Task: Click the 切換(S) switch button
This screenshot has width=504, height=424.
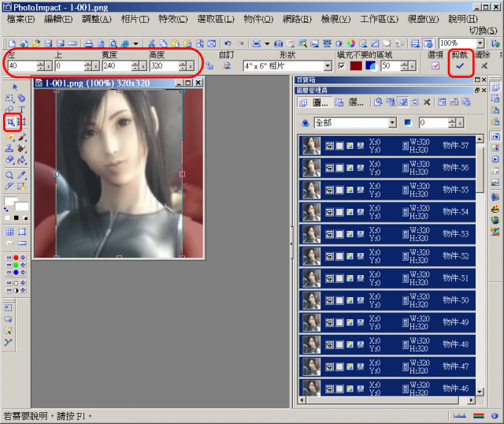Action: [x=483, y=30]
